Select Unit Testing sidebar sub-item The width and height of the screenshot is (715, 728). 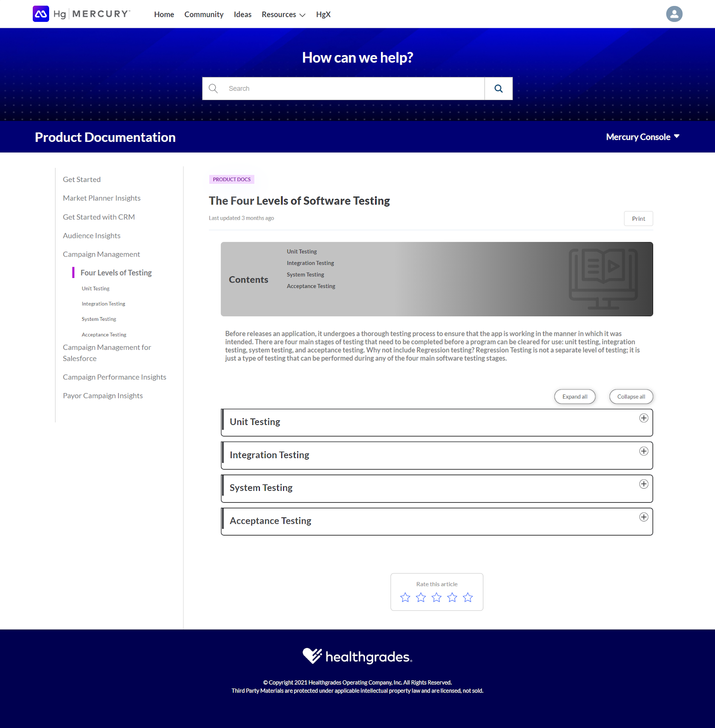click(x=96, y=288)
